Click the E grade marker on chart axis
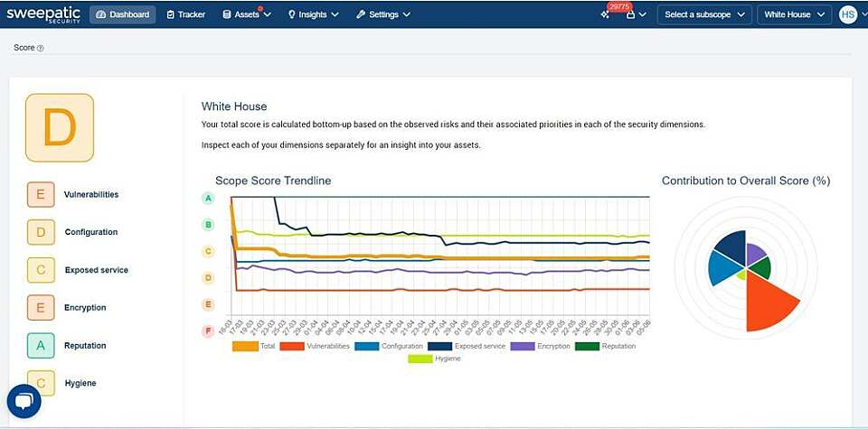This screenshot has height=429, width=868. 209,304
